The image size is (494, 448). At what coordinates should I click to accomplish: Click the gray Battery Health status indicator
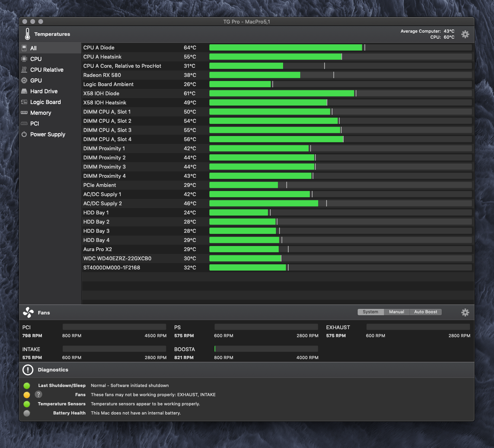[x=27, y=413]
